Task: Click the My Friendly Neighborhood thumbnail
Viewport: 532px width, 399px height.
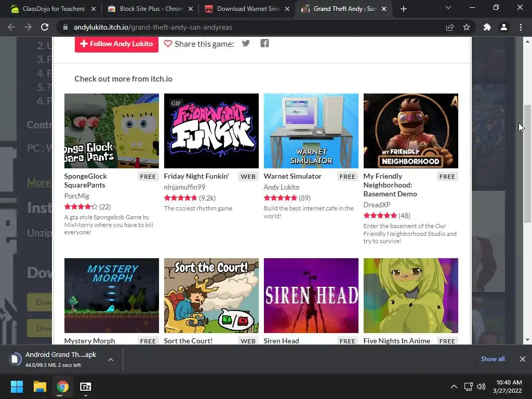Action: click(x=411, y=130)
